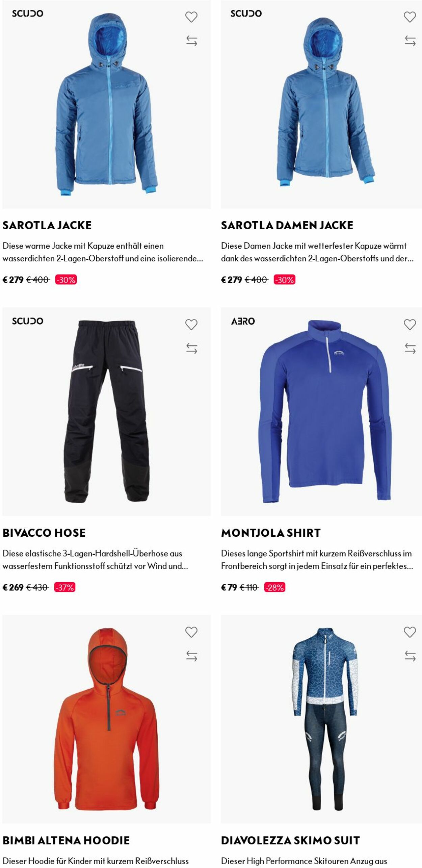This screenshot has height=868, width=422.
Task: Save Montjola Shirt with heart icon
Action: 410,325
